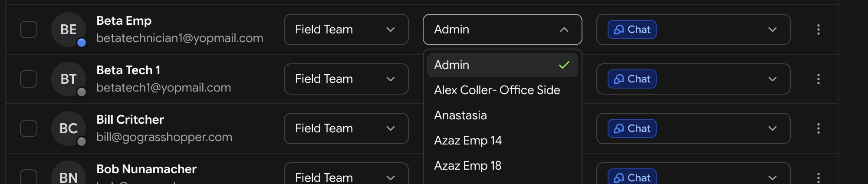Screen dimensions: 868x184
Task: Click the BT avatar for Beta Tech 1
Action: 69,79
